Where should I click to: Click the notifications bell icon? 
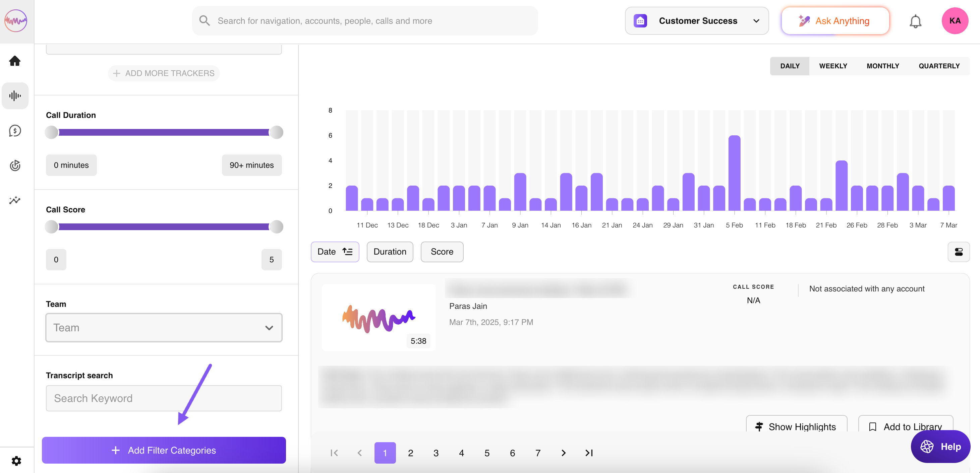(x=915, y=21)
